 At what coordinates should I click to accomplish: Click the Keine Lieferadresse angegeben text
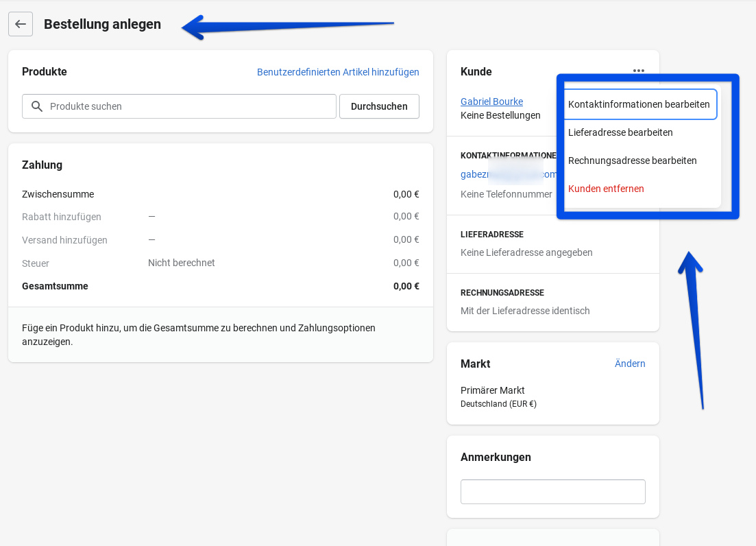tap(526, 252)
